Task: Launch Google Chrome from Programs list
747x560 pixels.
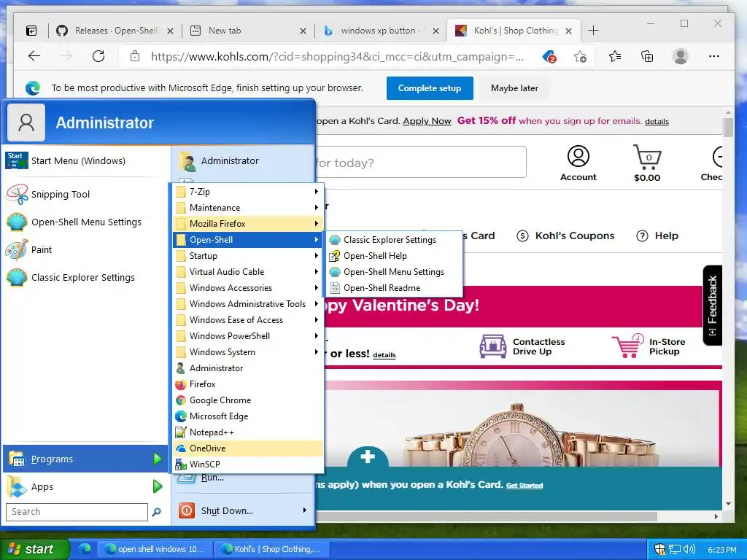Action: point(248,400)
